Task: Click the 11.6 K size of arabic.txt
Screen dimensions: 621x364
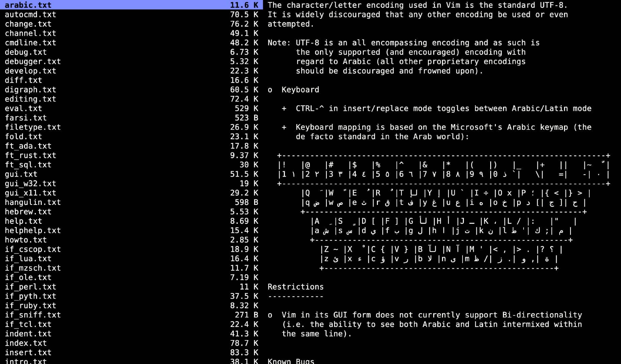Action: click(x=244, y=5)
